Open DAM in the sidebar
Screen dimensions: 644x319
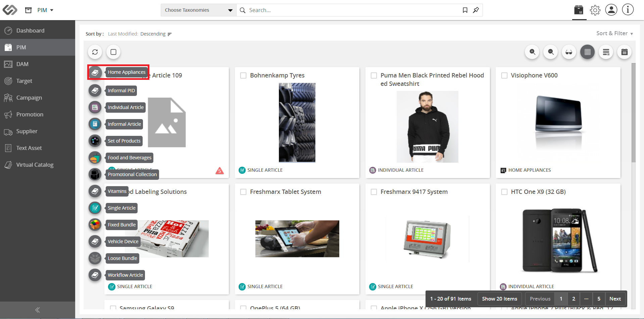pyautogui.click(x=38, y=64)
